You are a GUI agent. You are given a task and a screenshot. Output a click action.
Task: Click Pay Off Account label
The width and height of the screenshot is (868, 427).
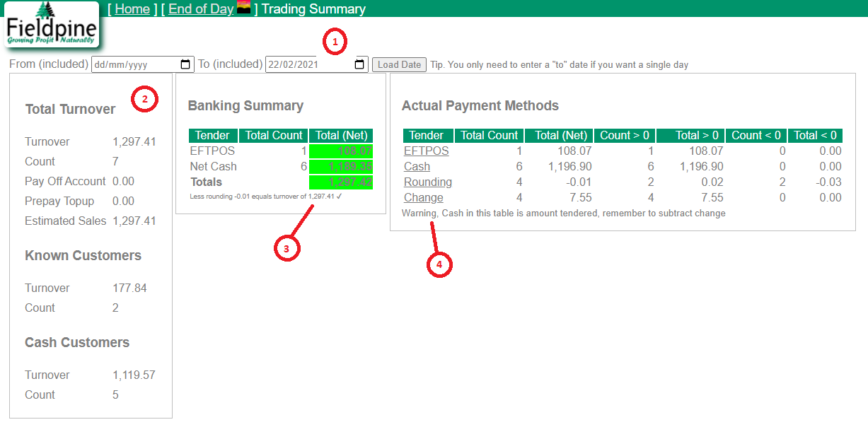click(65, 181)
